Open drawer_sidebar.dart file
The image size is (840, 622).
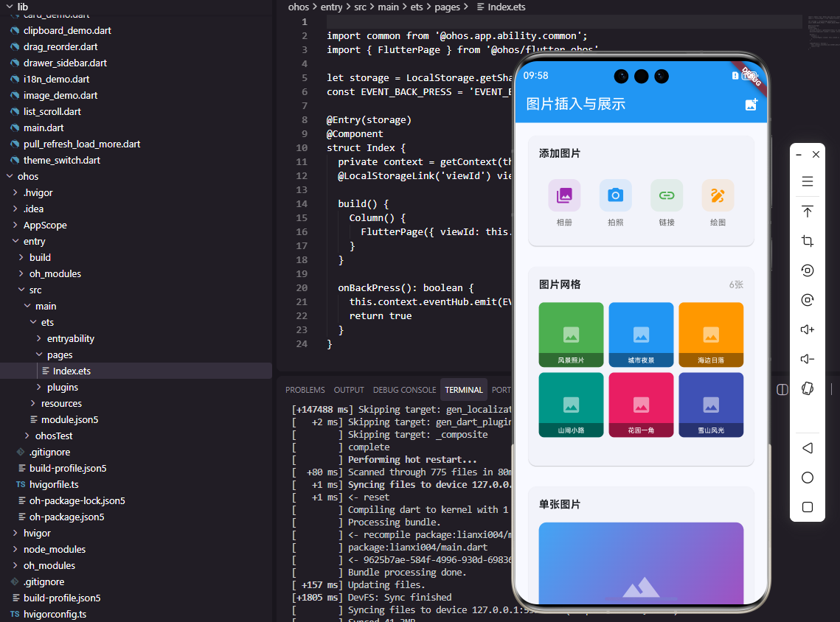[65, 63]
